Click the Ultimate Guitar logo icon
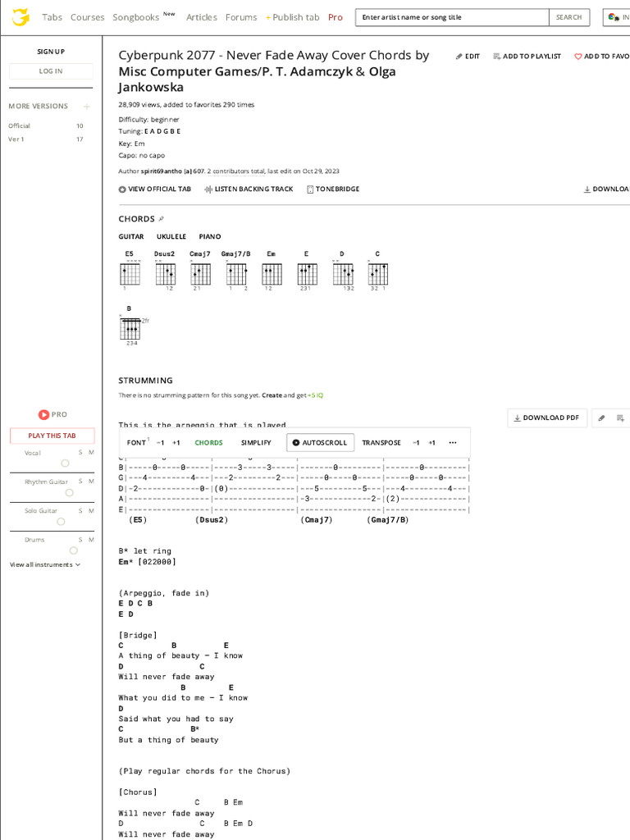 click(x=21, y=17)
